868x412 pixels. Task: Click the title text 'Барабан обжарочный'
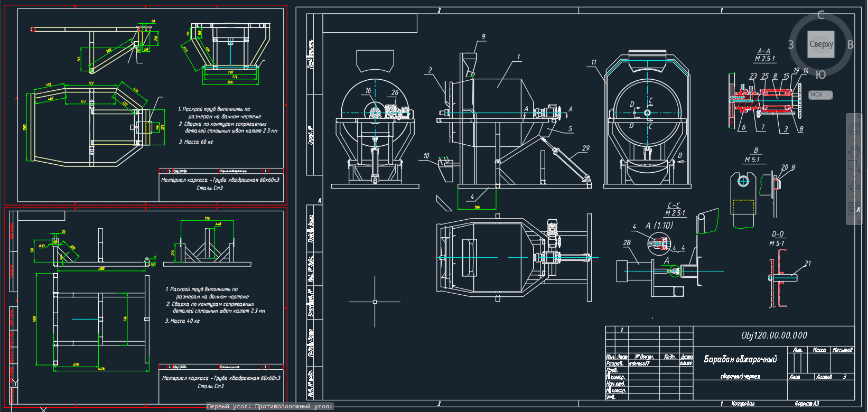coord(740,359)
